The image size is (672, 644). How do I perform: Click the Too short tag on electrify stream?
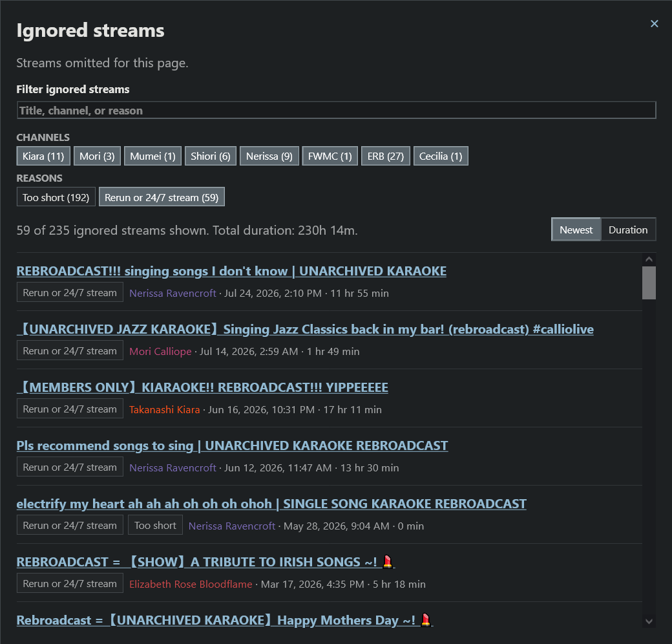[x=155, y=525]
